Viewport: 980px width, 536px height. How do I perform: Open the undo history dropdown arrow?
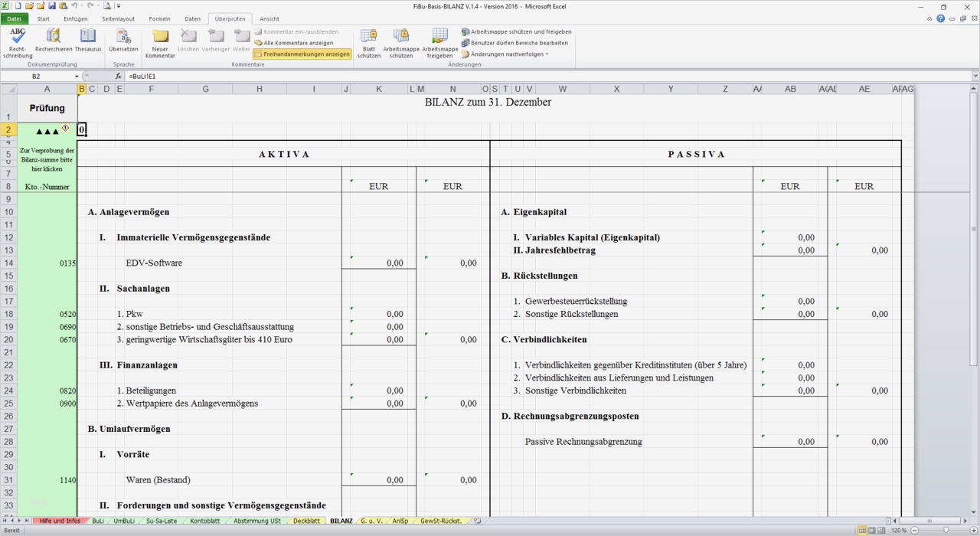[x=81, y=6]
